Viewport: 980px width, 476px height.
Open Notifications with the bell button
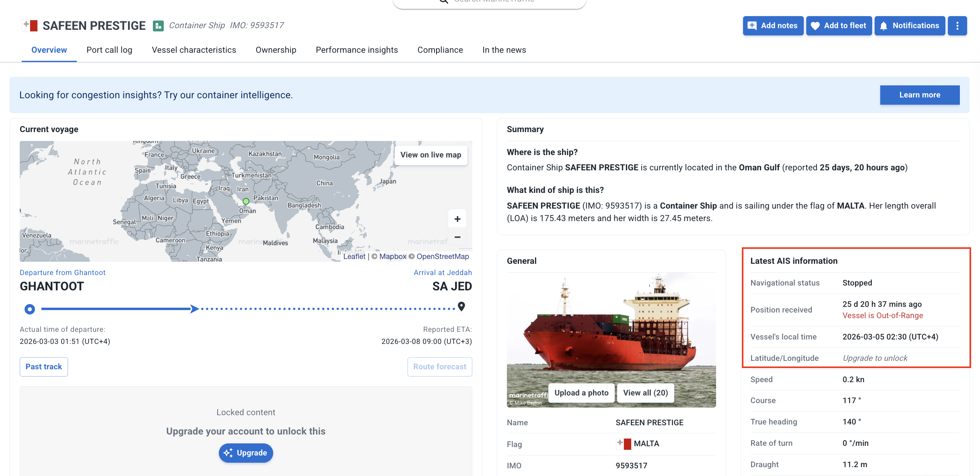[910, 26]
